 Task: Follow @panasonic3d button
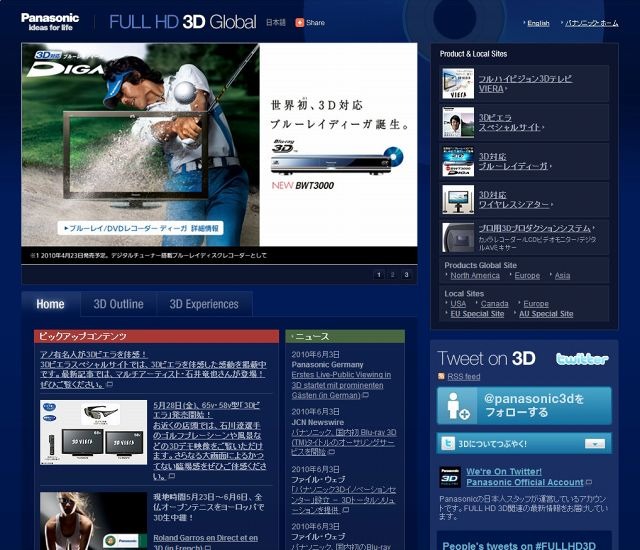coord(524,406)
